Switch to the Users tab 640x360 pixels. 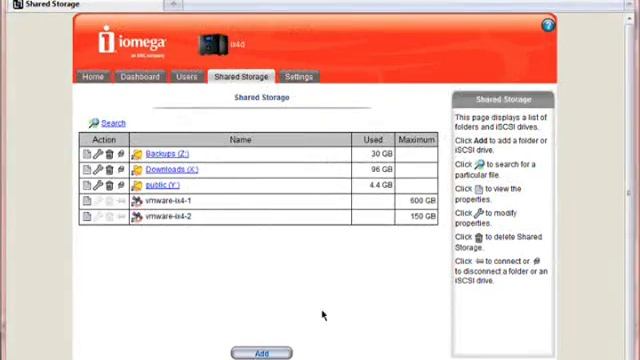[187, 77]
